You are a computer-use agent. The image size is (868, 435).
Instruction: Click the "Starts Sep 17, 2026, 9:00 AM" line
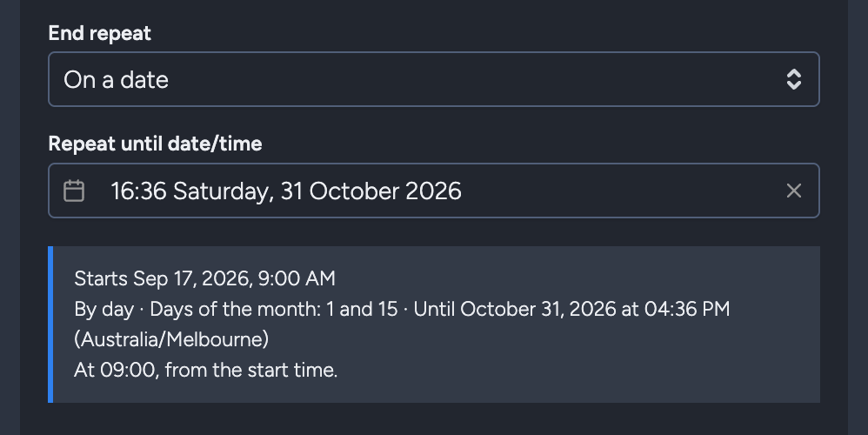(204, 278)
